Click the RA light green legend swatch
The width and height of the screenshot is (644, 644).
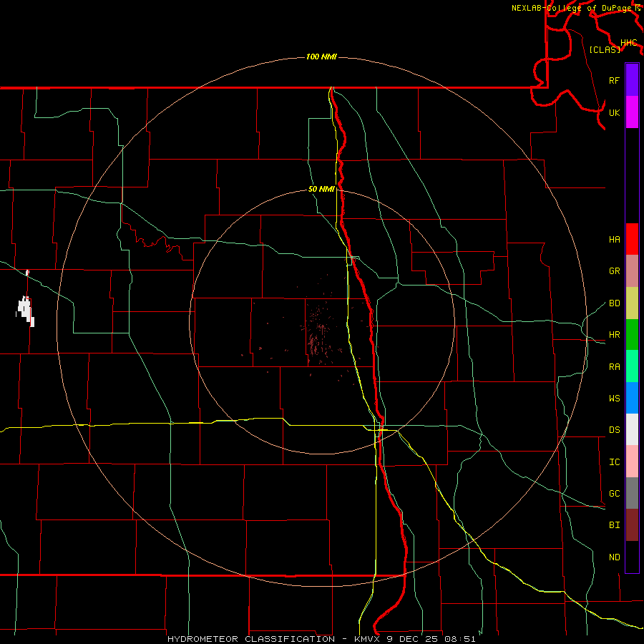(632, 366)
